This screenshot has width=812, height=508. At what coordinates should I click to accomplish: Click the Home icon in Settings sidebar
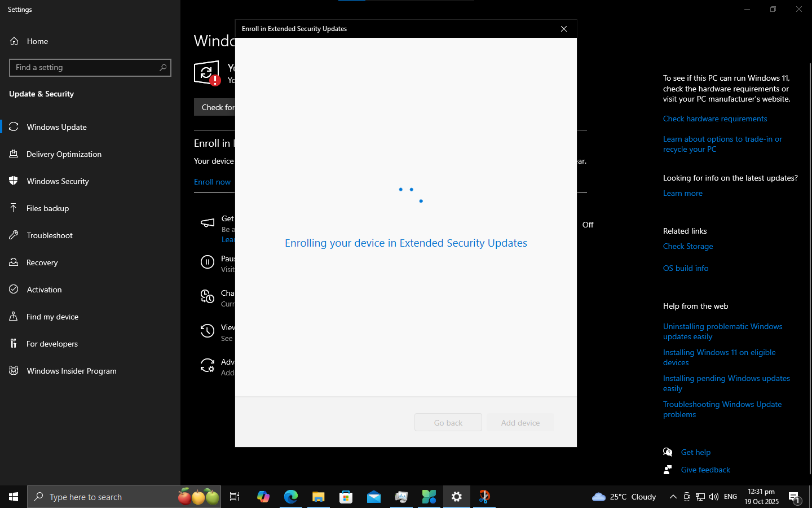coord(14,41)
